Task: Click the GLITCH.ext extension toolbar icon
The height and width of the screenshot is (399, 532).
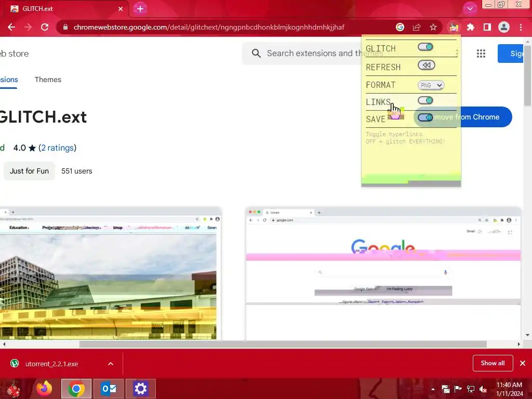Action: point(454,27)
